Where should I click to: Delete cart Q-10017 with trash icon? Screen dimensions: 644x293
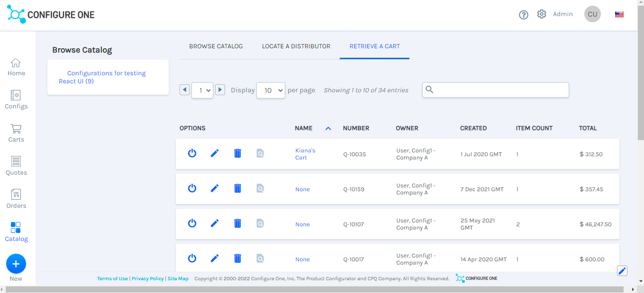coord(237,258)
